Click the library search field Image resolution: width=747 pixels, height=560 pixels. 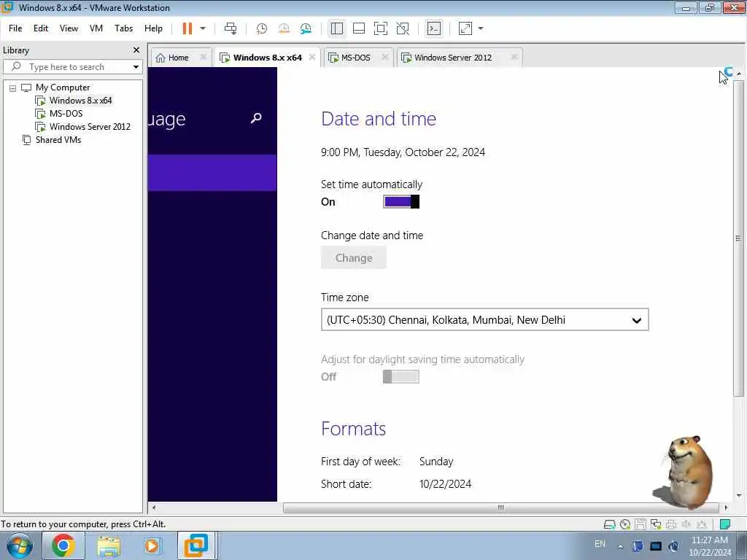pos(71,67)
